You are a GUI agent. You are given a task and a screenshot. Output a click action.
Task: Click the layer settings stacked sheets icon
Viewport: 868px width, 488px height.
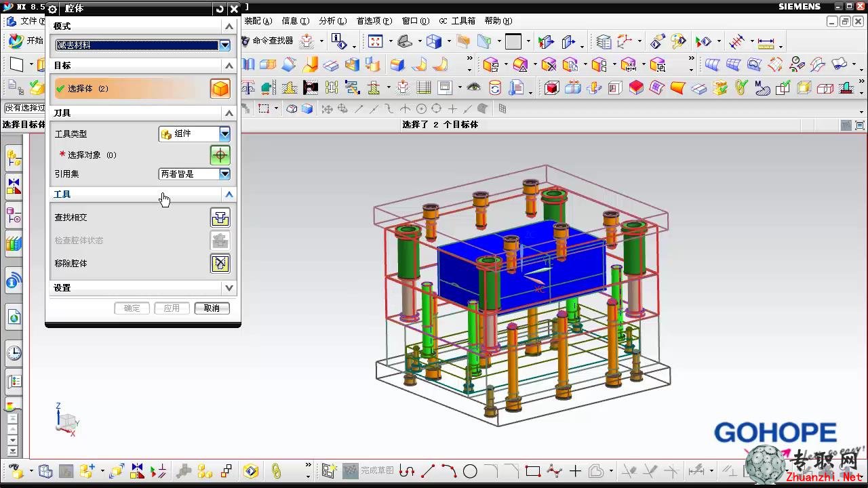[x=604, y=42]
